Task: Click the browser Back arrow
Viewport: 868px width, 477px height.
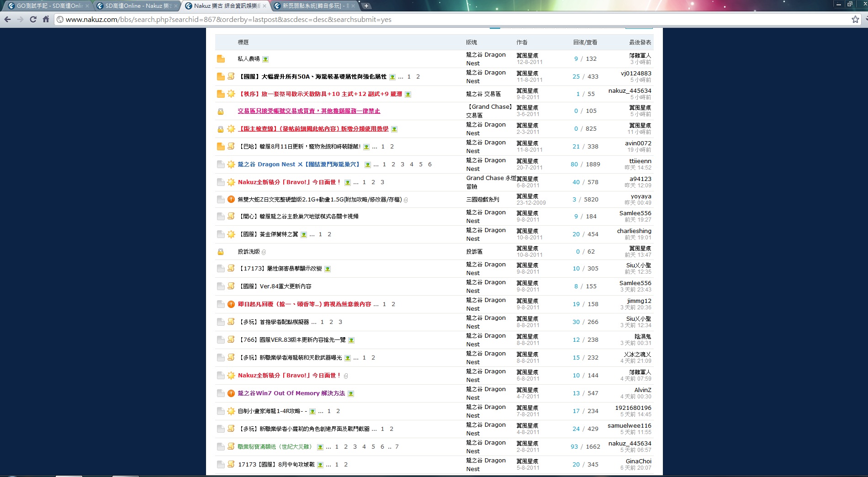Action: click(x=7, y=19)
